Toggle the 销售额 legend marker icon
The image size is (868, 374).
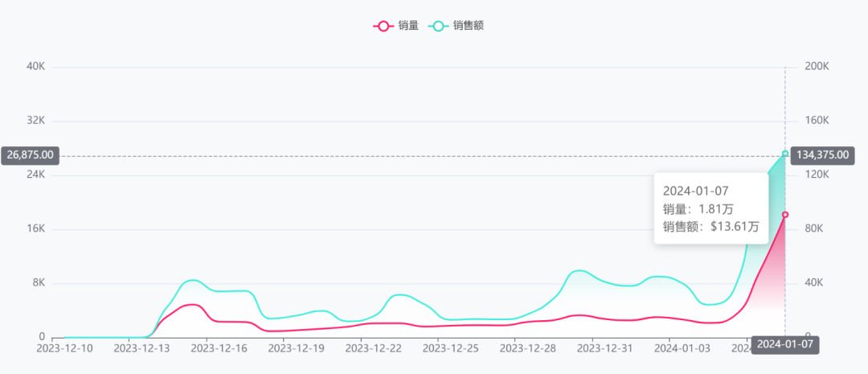[438, 26]
